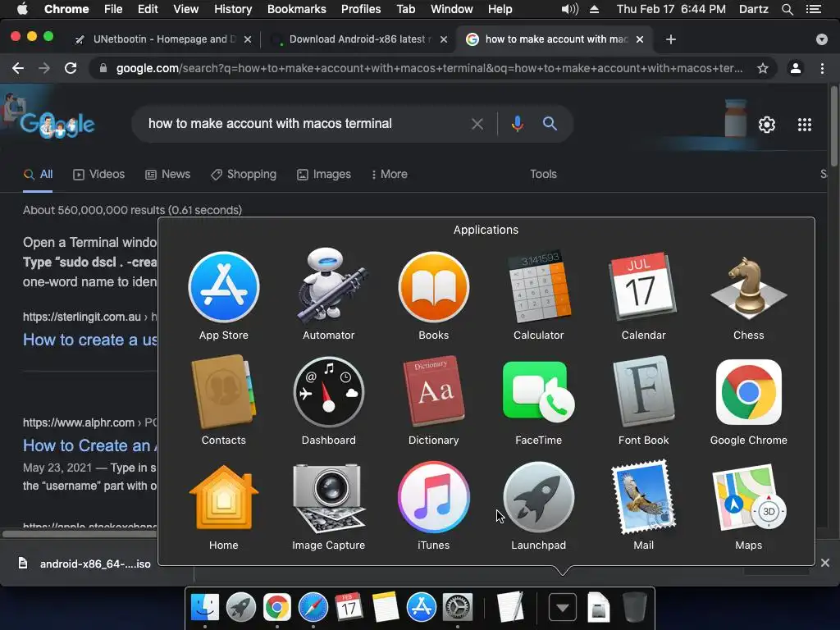Click the address bar URL
The height and width of the screenshot is (630, 840).
pyautogui.click(x=429, y=68)
